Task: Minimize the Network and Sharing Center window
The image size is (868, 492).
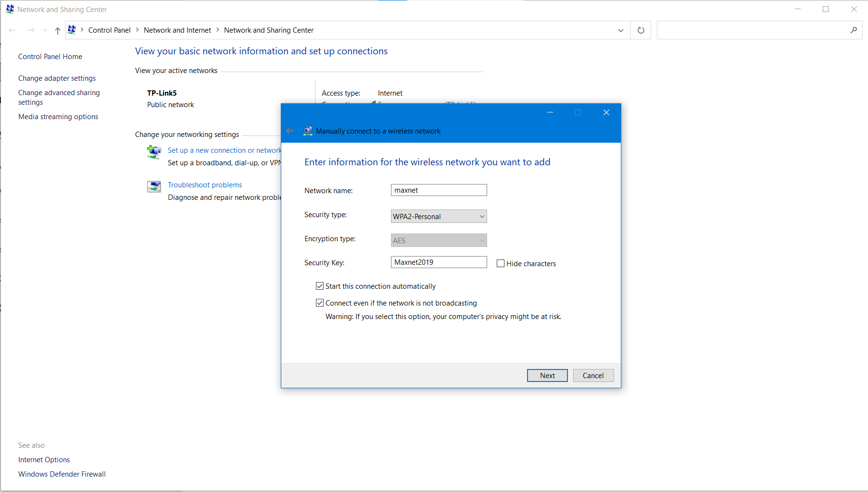Action: click(798, 9)
